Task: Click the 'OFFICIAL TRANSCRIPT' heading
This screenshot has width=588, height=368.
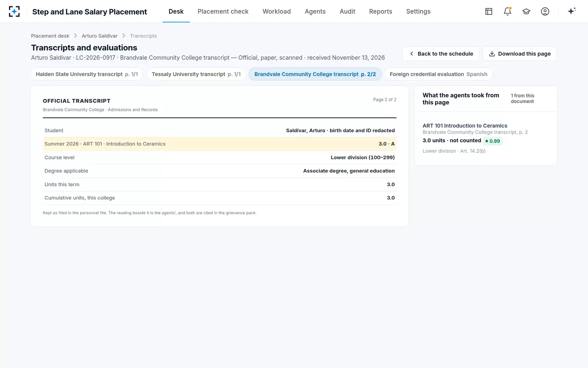Action: 77,101
